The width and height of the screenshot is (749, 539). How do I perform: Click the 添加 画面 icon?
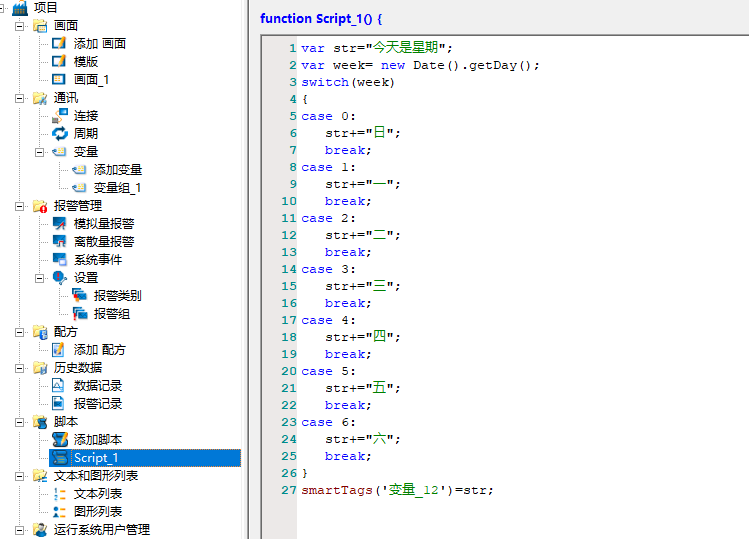[59, 43]
